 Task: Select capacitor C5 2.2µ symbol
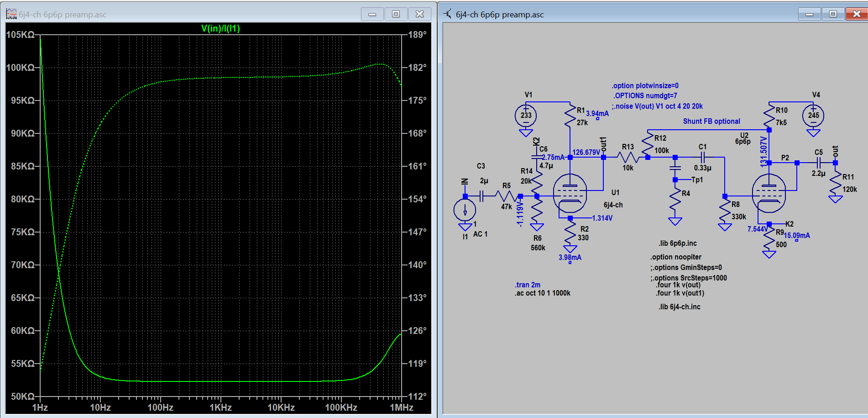[819, 163]
